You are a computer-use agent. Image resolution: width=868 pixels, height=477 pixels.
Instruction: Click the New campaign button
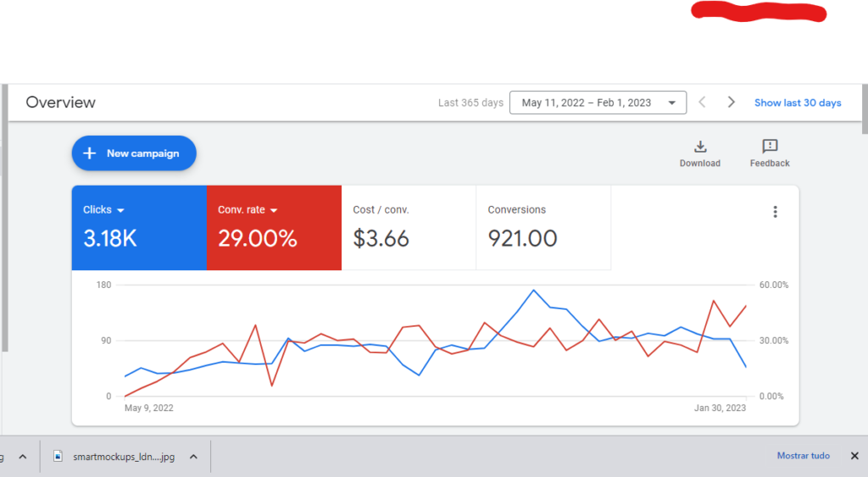tap(134, 153)
